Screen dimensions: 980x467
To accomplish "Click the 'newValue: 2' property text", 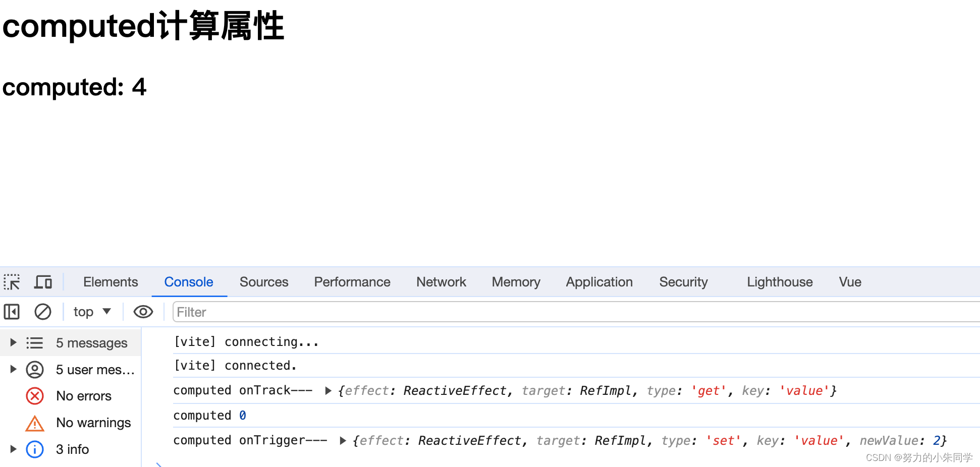I will tap(900, 440).
